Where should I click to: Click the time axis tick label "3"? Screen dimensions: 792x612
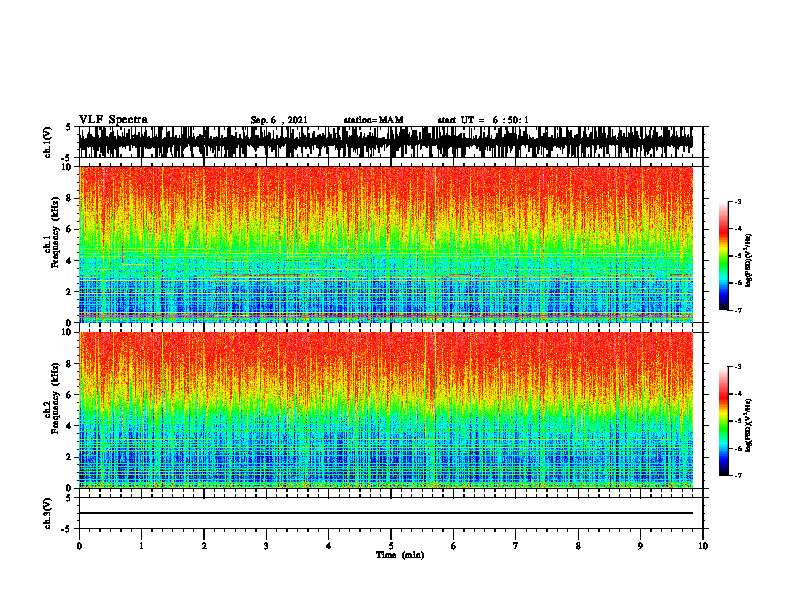click(x=266, y=546)
